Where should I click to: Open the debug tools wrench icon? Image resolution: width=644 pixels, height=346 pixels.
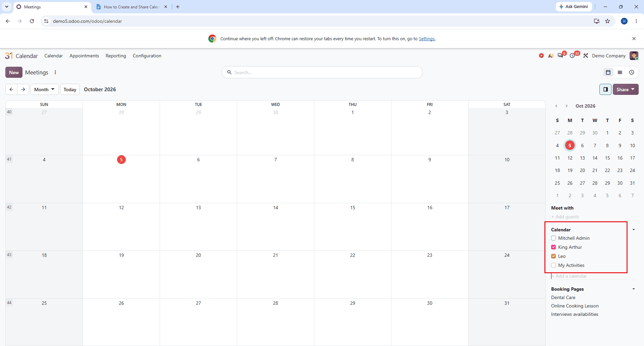[x=586, y=56]
